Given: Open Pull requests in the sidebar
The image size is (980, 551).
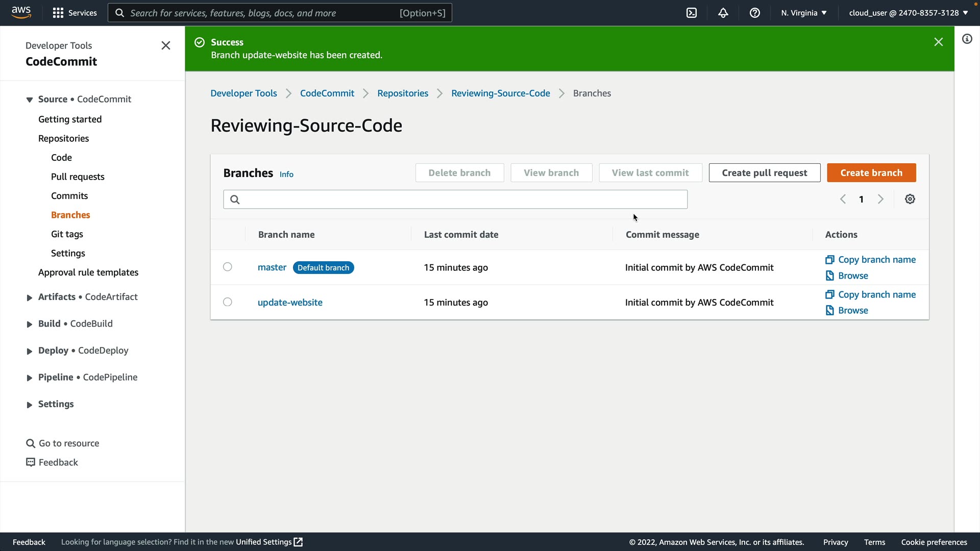Looking at the screenshot, I should tap(78, 177).
